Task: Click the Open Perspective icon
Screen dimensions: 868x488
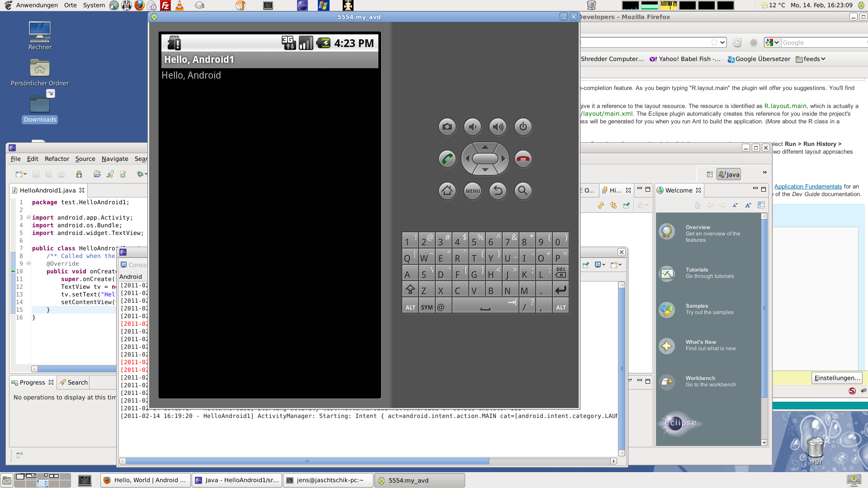Action: click(709, 174)
